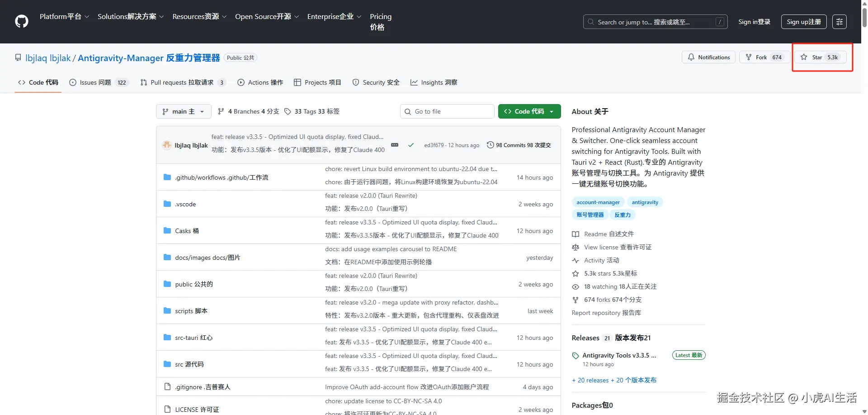
Task: Switch to the Pull requests tab
Action: 183,82
